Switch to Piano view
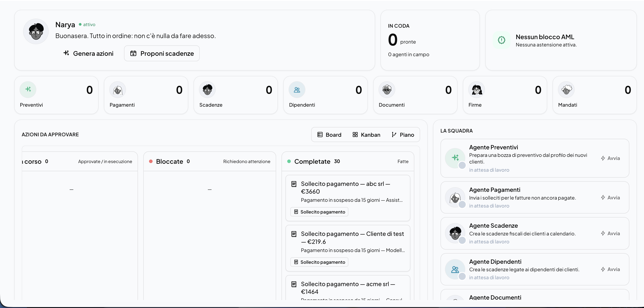644x308 pixels. pyautogui.click(x=403, y=135)
